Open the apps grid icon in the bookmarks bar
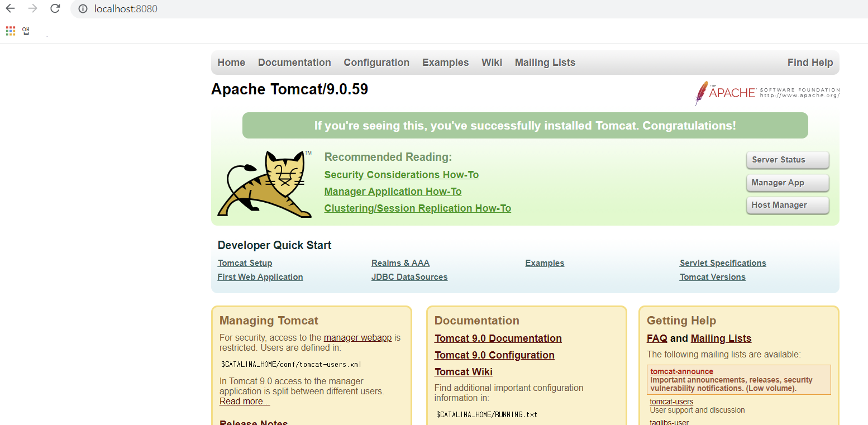868x425 pixels. click(11, 31)
